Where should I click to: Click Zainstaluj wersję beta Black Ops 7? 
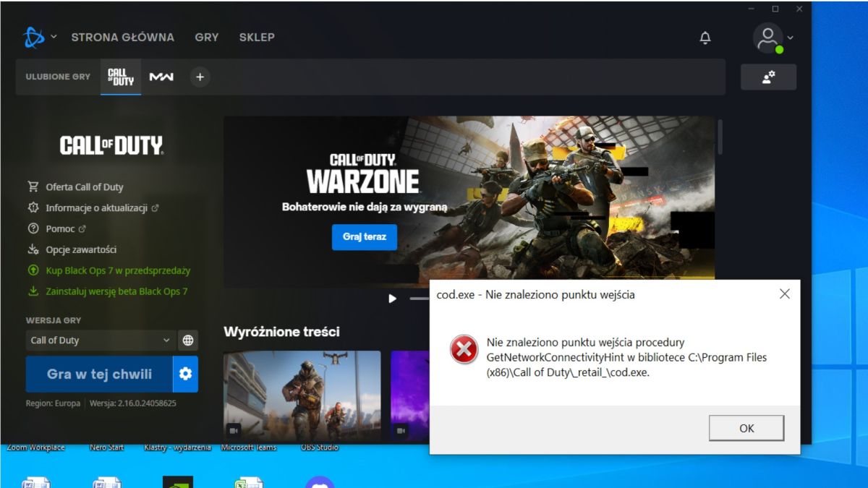116,291
